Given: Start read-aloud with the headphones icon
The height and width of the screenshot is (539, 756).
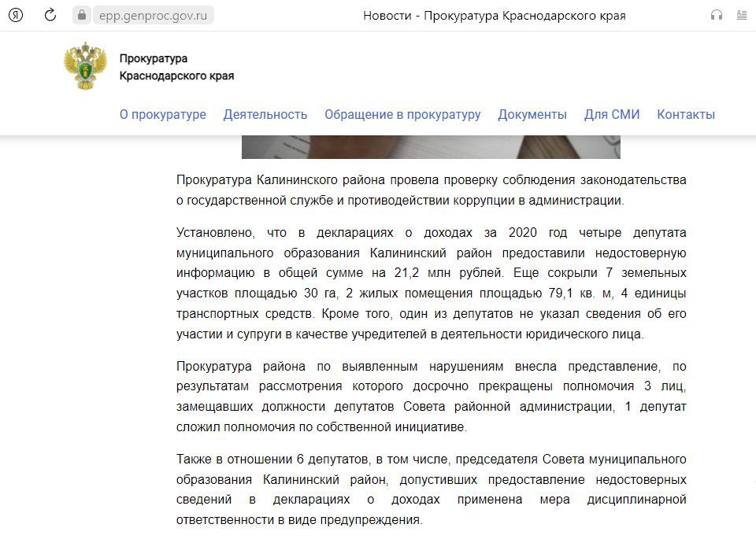Looking at the screenshot, I should 716,15.
